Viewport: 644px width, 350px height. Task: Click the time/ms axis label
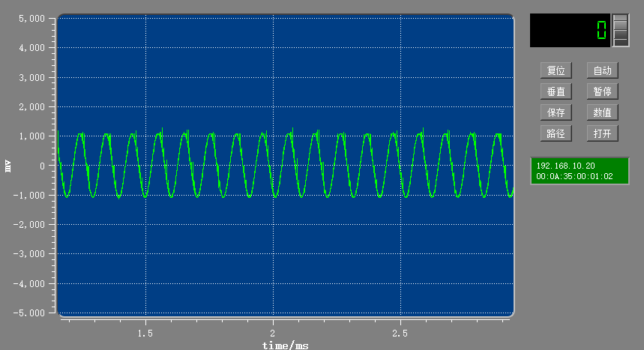(286, 345)
